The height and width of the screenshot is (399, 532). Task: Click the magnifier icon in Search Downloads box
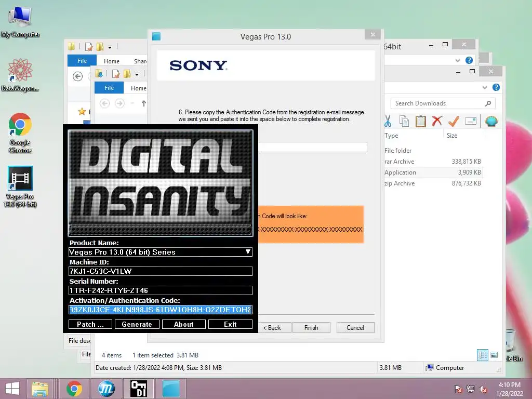pos(488,103)
